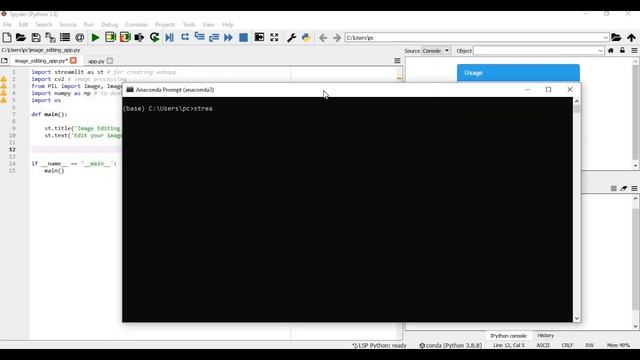Toggle fullscreen mode icon

274,38
